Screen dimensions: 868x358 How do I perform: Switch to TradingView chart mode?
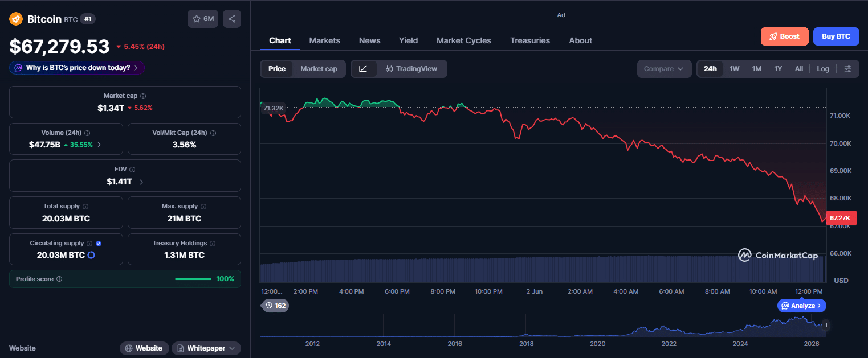pyautogui.click(x=411, y=69)
